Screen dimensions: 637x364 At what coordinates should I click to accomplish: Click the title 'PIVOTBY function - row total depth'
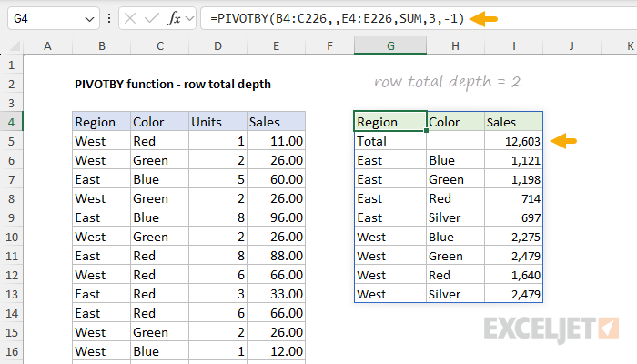click(x=173, y=84)
